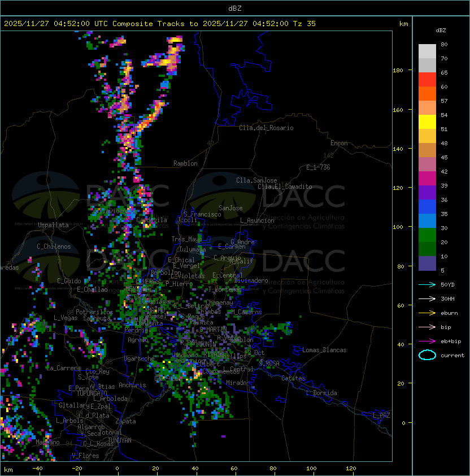Click the 'L_Vegas' map label
Viewport: 470px width, 476px height.
(66, 318)
